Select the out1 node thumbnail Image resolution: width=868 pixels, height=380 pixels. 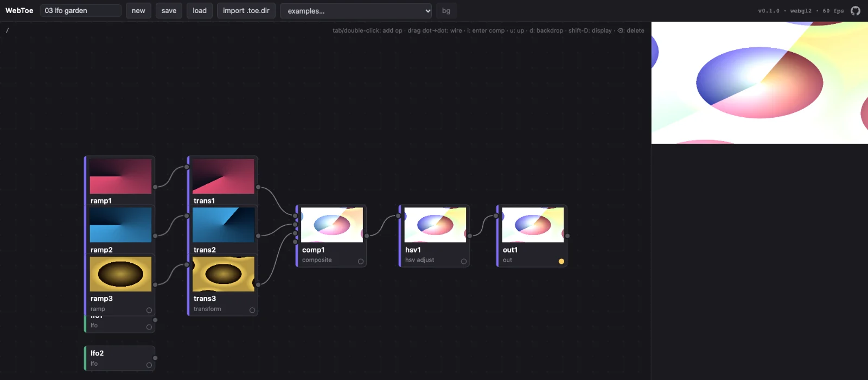pos(533,225)
